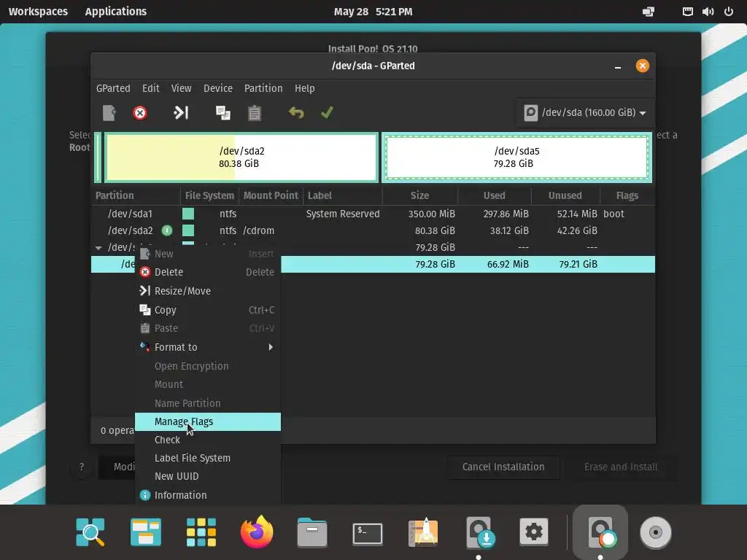747x560 pixels.
Task: Collapse the extended partition tree arrow
Action: [x=98, y=248]
